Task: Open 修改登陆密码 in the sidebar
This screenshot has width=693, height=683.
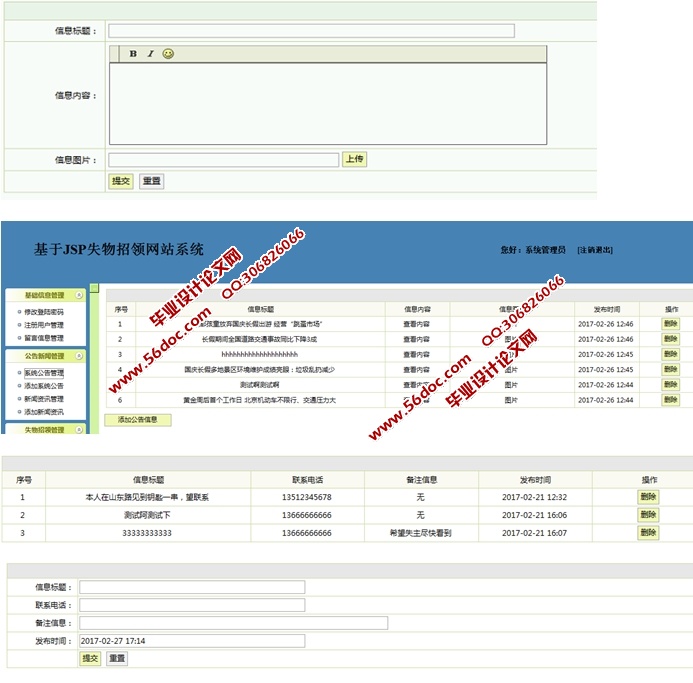Action: 44,312
